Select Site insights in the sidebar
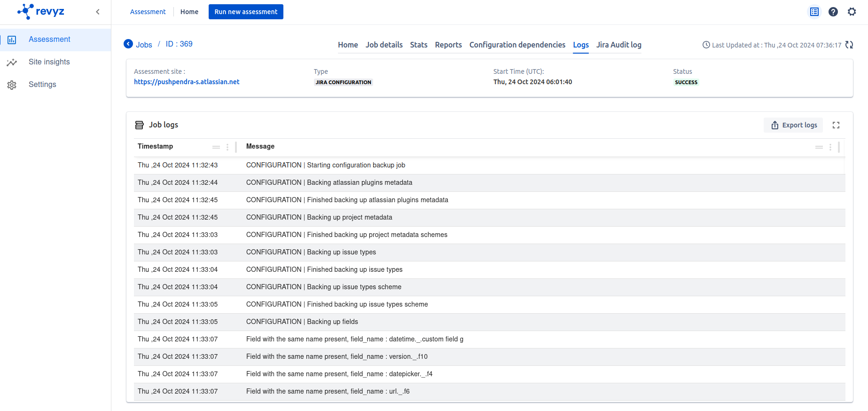 coord(49,62)
